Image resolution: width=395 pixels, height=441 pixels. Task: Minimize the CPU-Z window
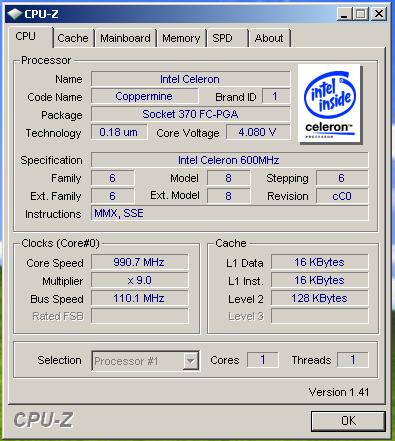pos(344,14)
